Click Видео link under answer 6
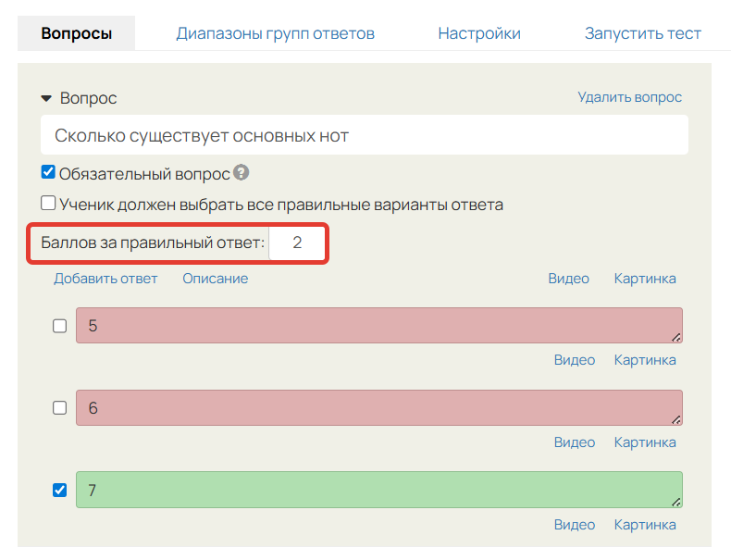731x560 pixels. click(x=575, y=442)
